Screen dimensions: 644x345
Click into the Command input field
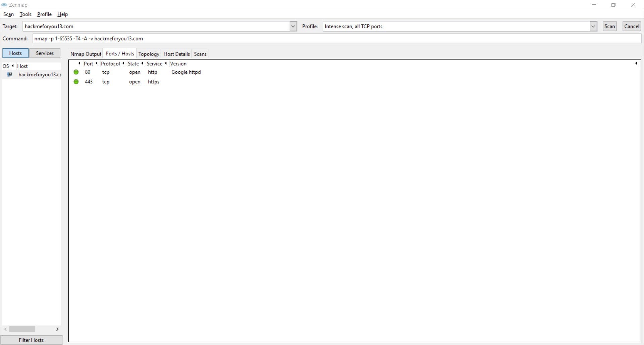click(x=337, y=39)
